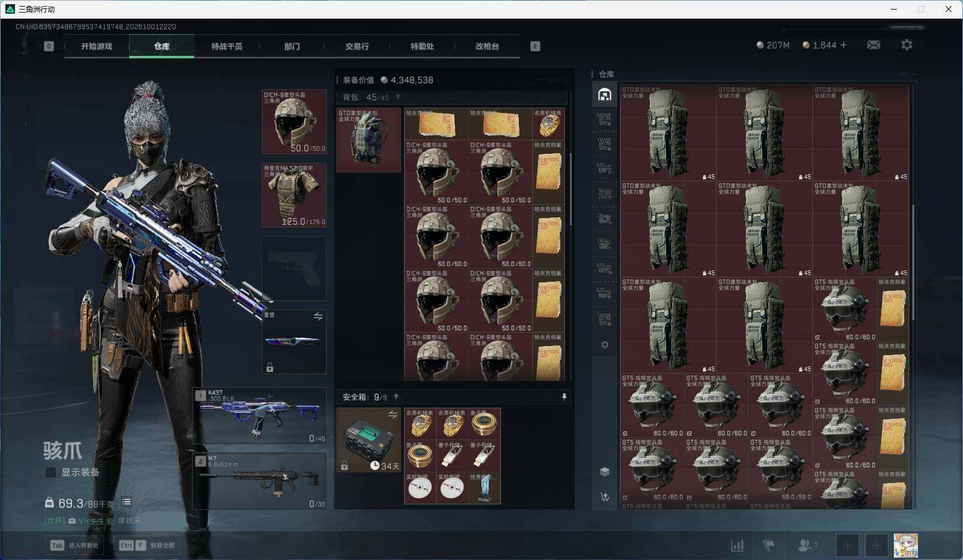Select the equipped GTO重型战术包 backpack slot

coord(368,140)
